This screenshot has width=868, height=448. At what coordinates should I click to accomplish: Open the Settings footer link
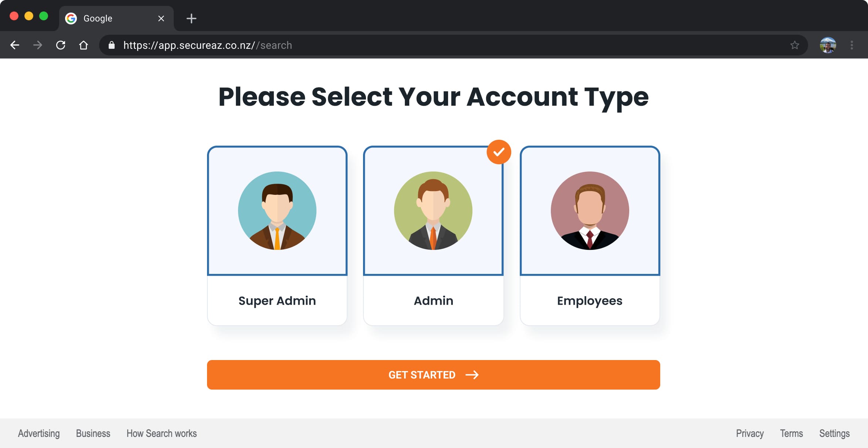coord(834,433)
